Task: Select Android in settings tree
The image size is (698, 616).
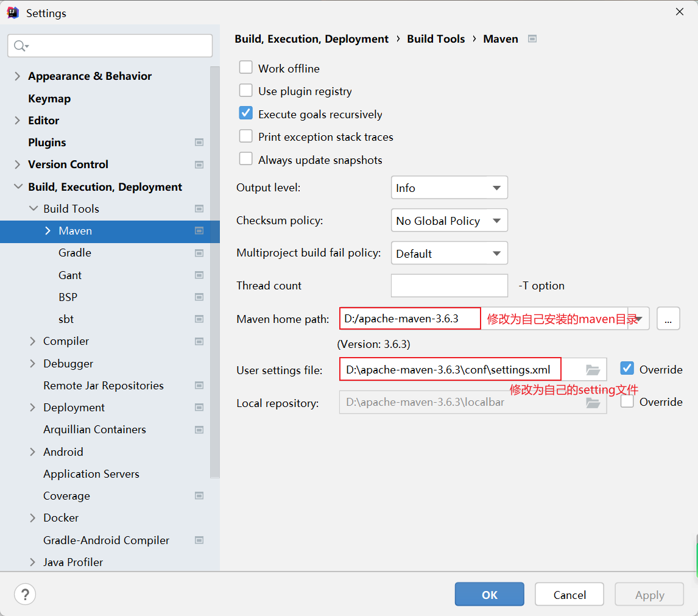Action: pos(63,451)
